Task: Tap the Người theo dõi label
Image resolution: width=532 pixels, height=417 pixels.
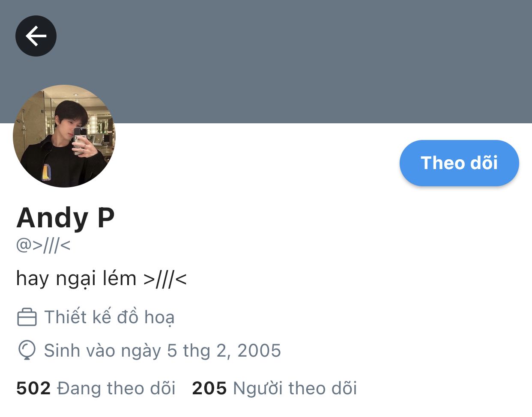Action: point(295,388)
